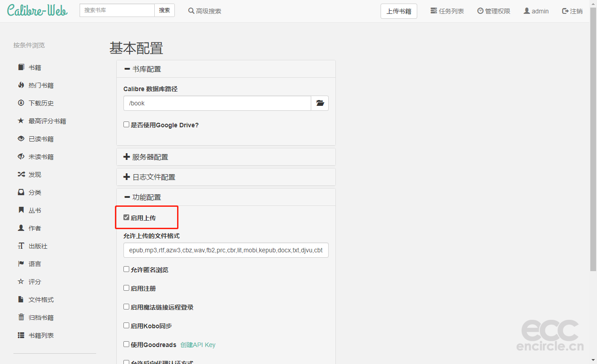This screenshot has width=597, height=364.
Task: Open the 创建API Key link
Action: pyautogui.click(x=198, y=345)
